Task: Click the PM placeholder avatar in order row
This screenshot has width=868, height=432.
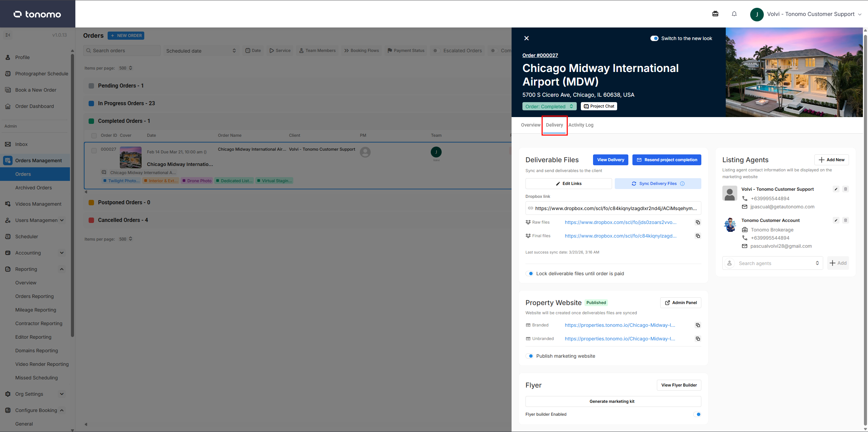Action: [x=365, y=152]
